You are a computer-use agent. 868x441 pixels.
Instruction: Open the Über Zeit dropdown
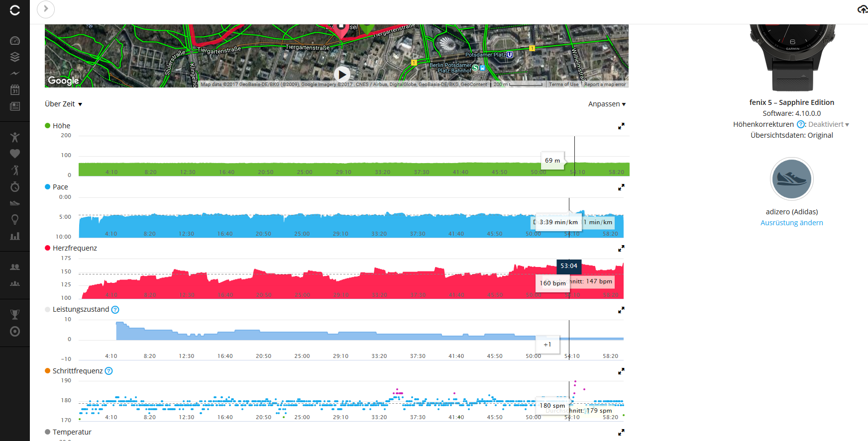(63, 104)
